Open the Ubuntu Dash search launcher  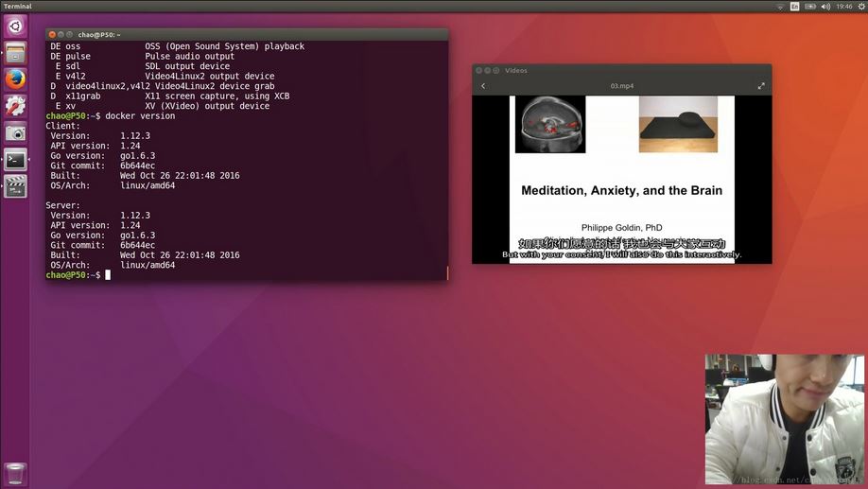coord(15,26)
